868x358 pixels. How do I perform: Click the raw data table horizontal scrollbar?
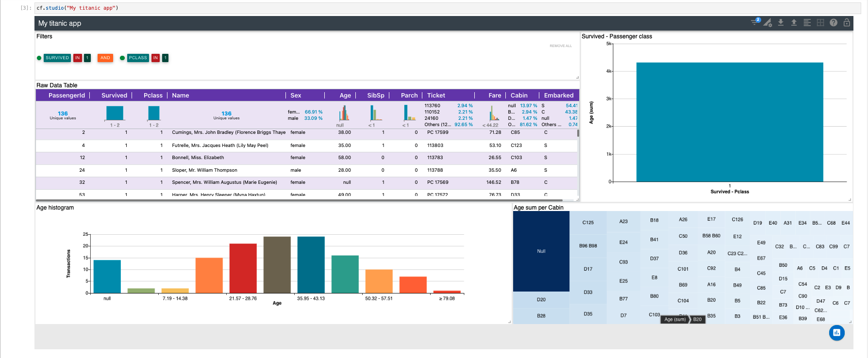click(299, 200)
